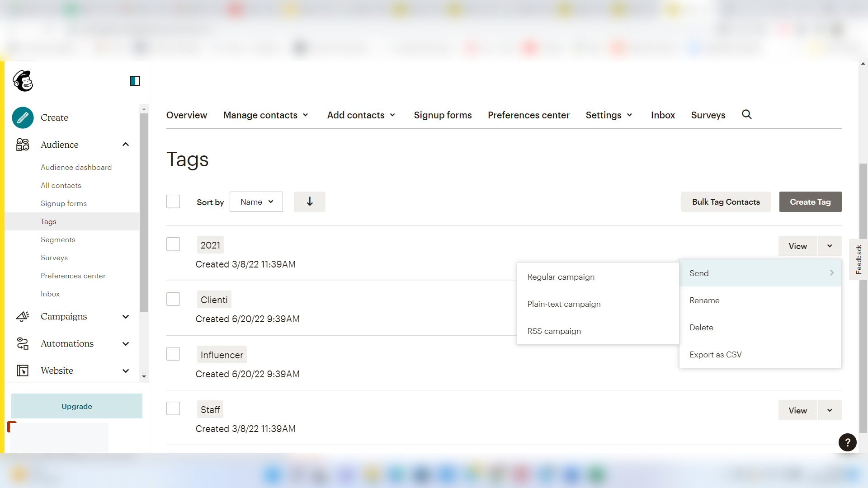The image size is (868, 488).
Task: Click the Bulk Tag Contacts button
Action: click(x=726, y=202)
